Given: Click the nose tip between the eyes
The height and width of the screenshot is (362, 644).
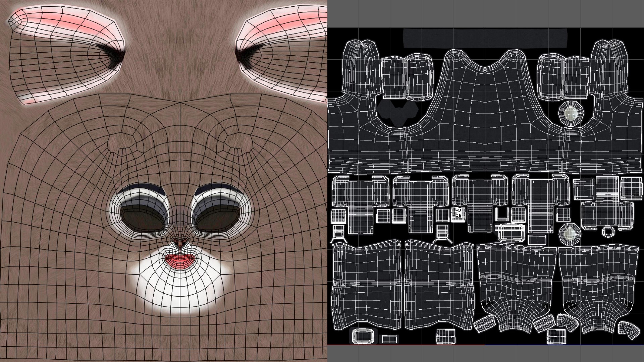Looking at the screenshot, I should click(x=181, y=242).
